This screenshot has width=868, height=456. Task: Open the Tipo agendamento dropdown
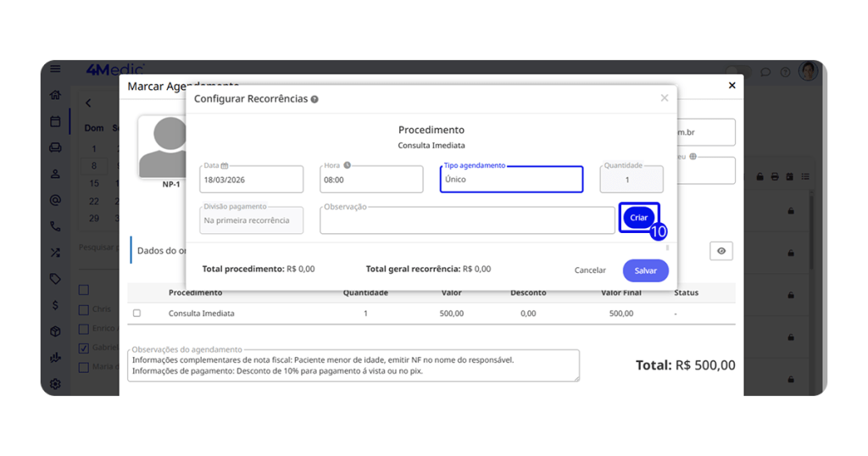511,180
